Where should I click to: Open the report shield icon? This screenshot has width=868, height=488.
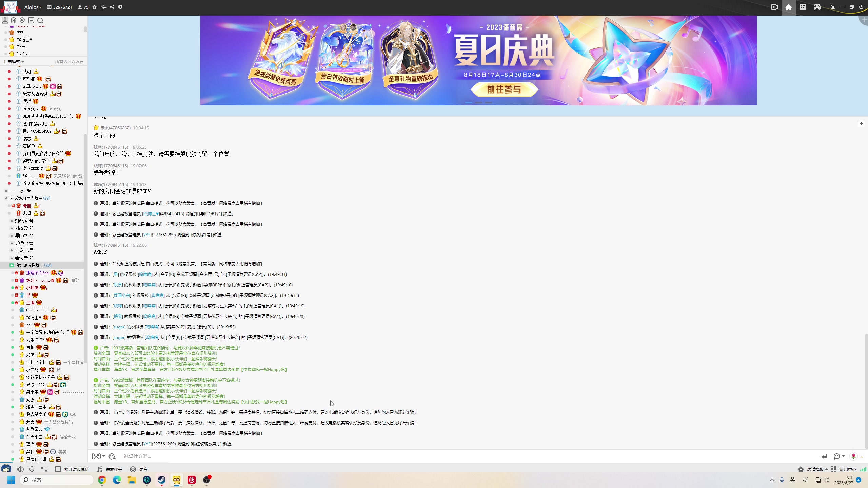tap(120, 7)
